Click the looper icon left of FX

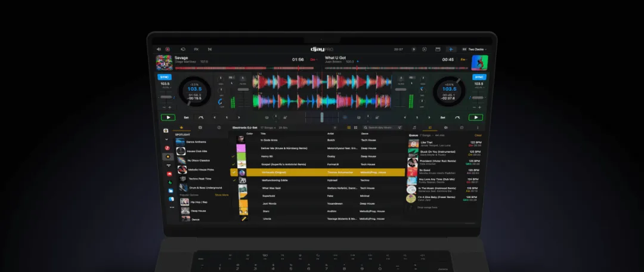pyautogui.click(x=183, y=50)
